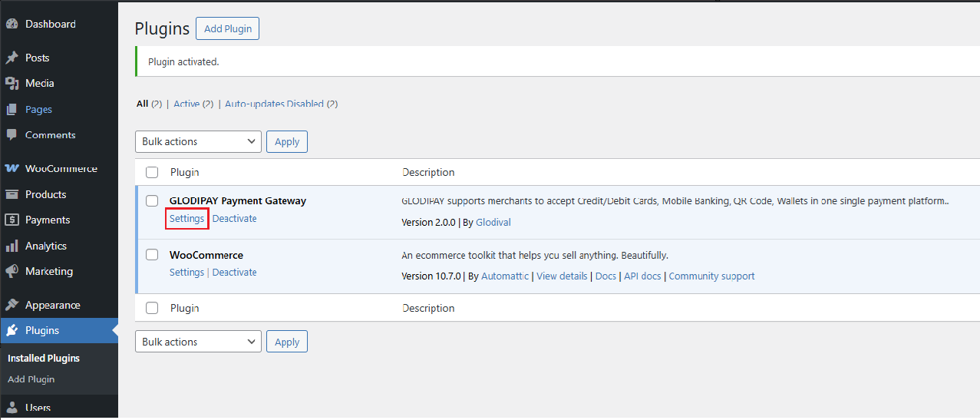Viewport: 980px width, 420px height.
Task: Click the WooCommerce logo icon
Action: coord(12,168)
